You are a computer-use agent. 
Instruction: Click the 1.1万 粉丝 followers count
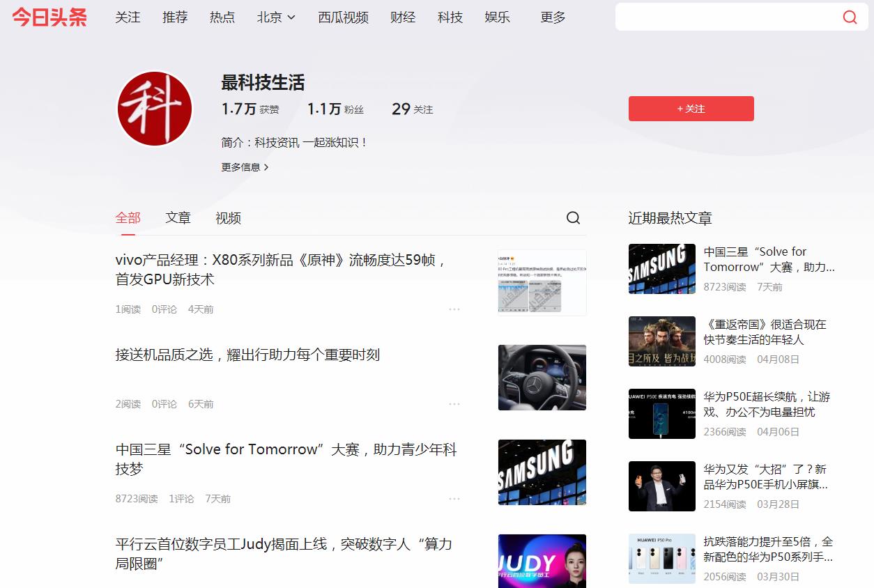(x=335, y=109)
